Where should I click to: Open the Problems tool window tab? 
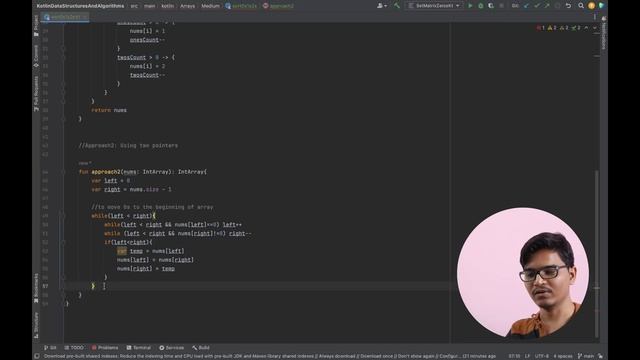(x=105, y=348)
